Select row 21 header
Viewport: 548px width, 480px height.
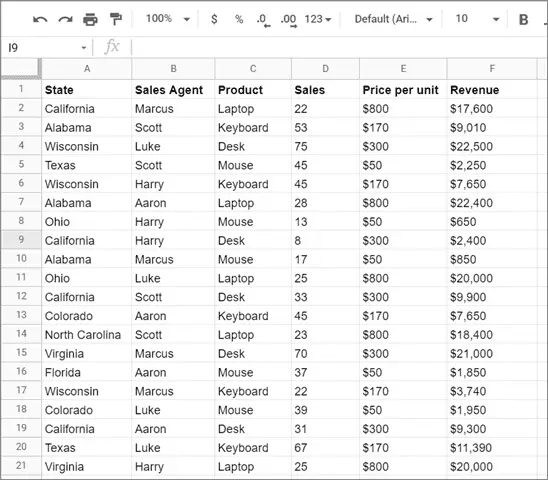[21, 466]
